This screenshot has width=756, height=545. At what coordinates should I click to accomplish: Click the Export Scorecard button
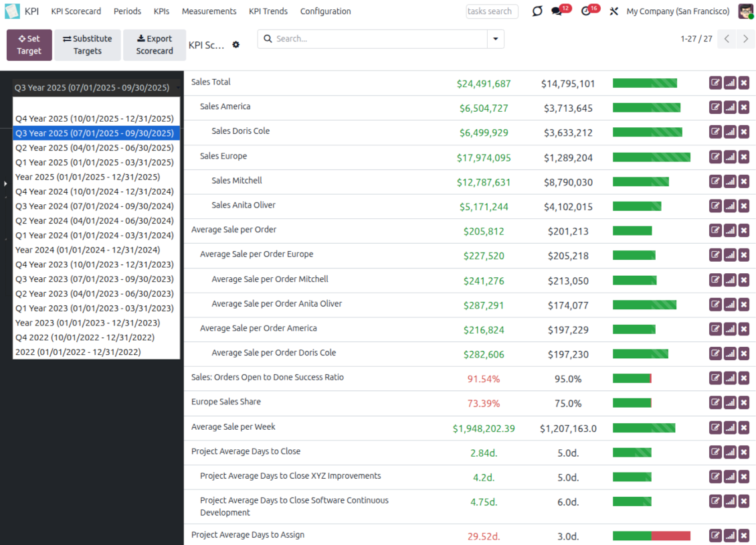[x=155, y=45]
